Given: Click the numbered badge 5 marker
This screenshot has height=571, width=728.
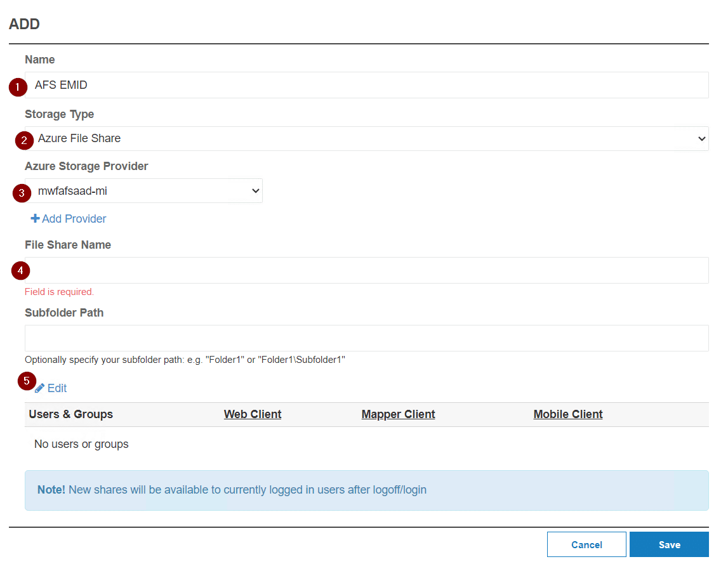Looking at the screenshot, I should (27, 381).
